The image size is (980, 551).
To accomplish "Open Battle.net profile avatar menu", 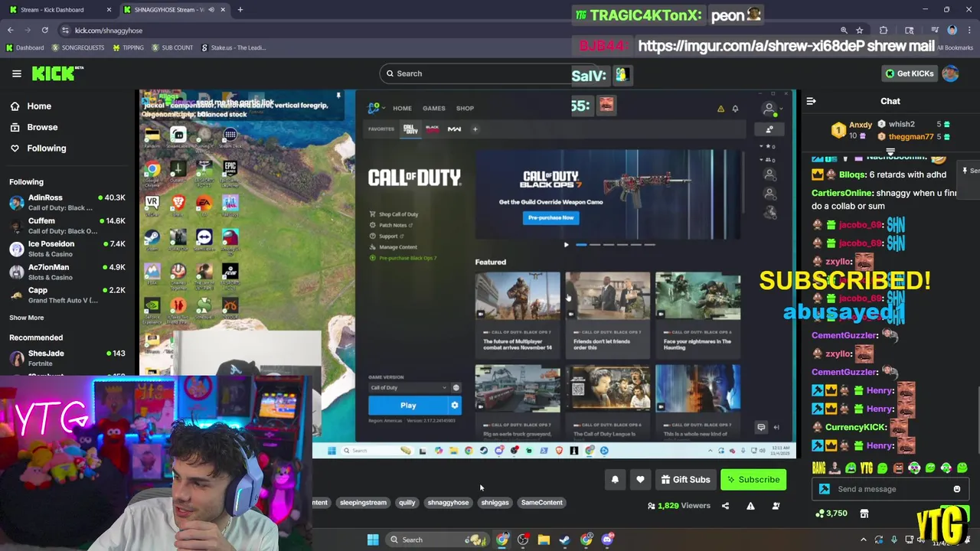I will 769,109.
